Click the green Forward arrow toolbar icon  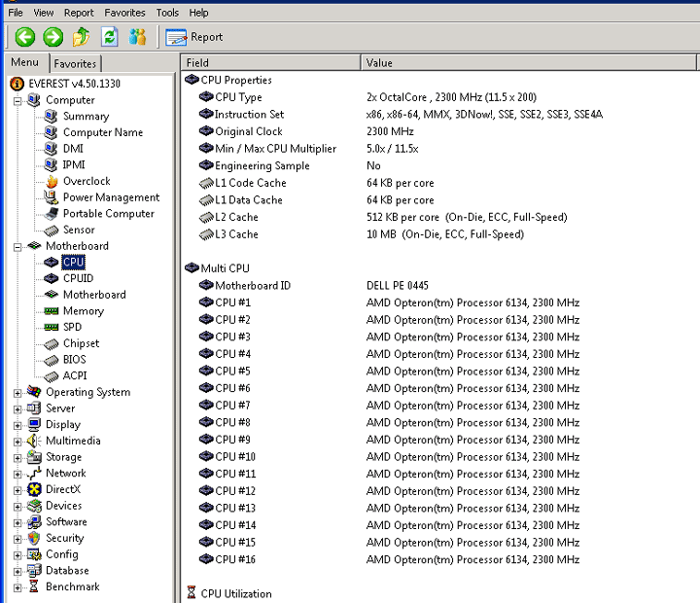(x=53, y=37)
